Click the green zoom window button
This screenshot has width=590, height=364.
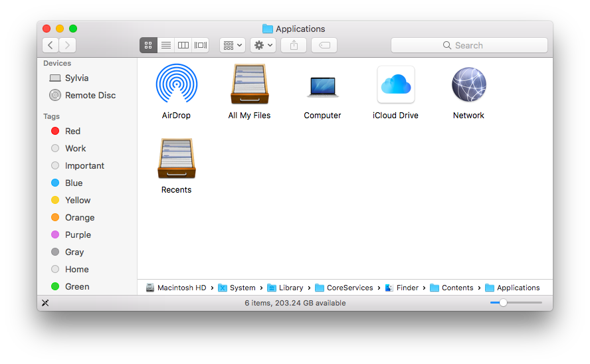pos(73,29)
